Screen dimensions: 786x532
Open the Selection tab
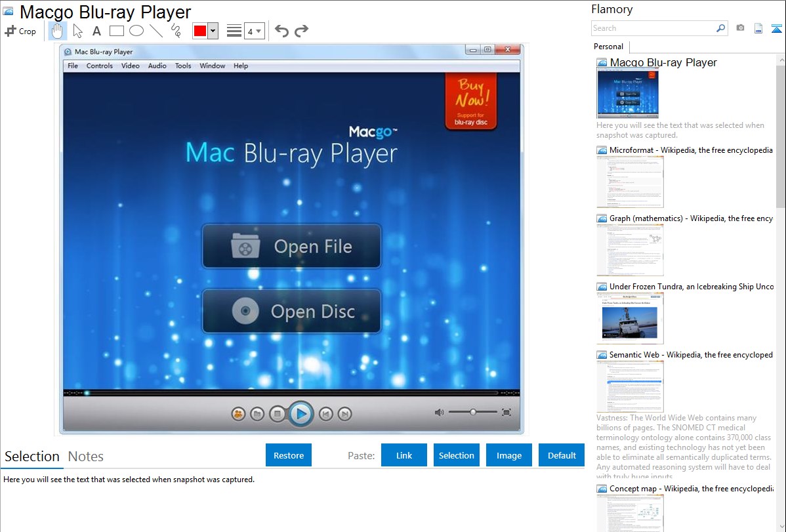coord(32,457)
